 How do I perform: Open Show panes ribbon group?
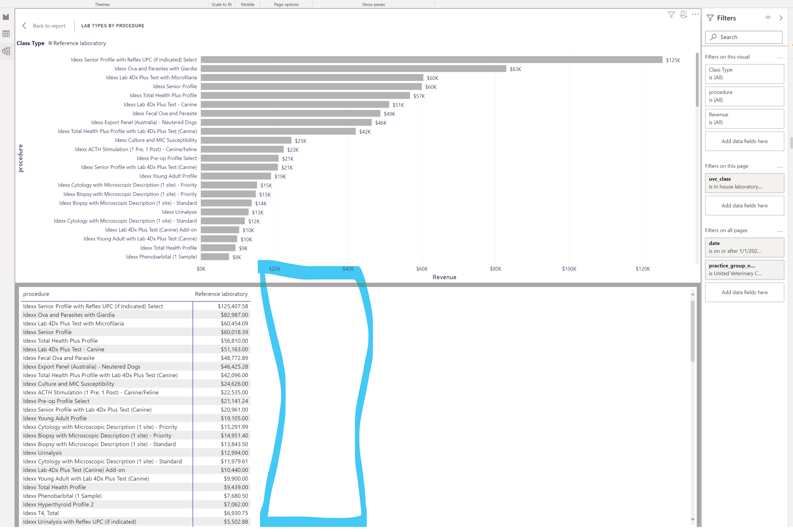pyautogui.click(x=373, y=4)
